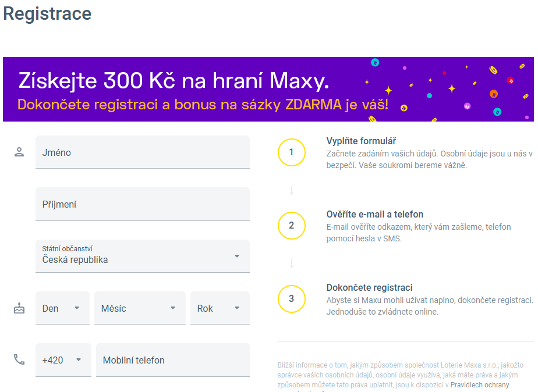Click the text 'E-mail ověříte odkazem'
538x392 pixels.
click(369, 227)
